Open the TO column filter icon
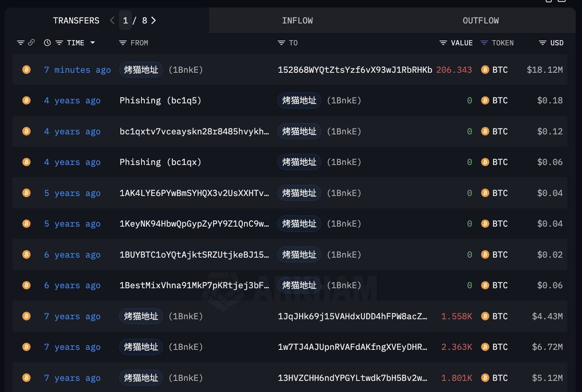Viewport: 582px width, 392px height. 281,43
